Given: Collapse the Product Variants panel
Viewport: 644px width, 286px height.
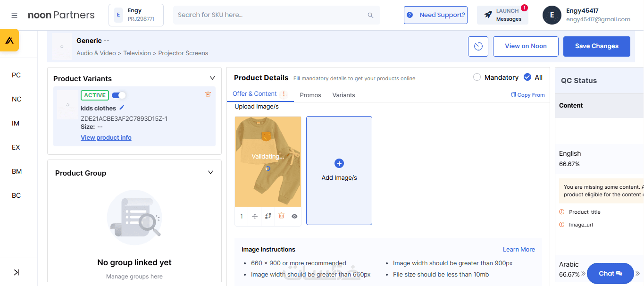Looking at the screenshot, I should (212, 78).
